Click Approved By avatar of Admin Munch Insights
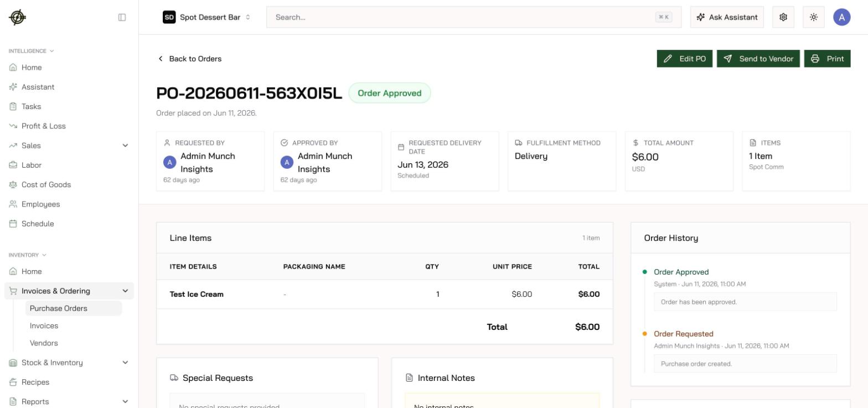 coord(287,162)
